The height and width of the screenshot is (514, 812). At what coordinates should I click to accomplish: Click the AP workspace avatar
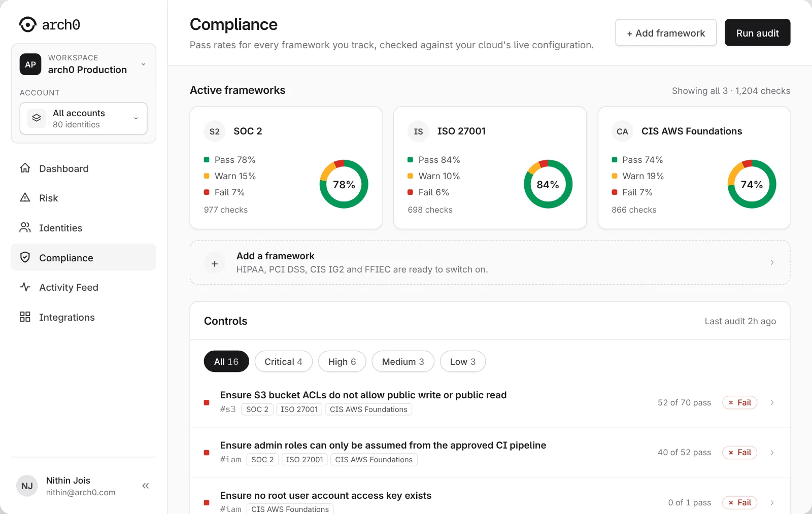pyautogui.click(x=30, y=64)
